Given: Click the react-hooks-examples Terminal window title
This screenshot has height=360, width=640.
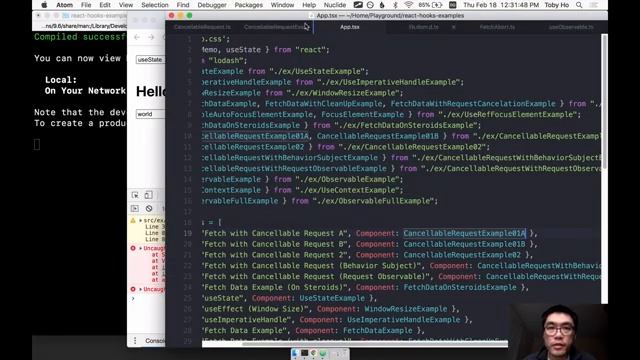Looking at the screenshot, I should click(98, 16).
